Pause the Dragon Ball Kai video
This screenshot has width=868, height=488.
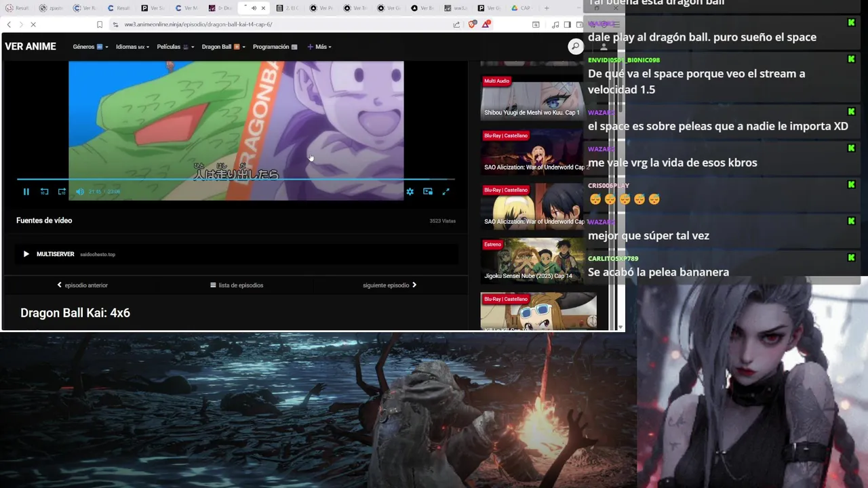pos(26,192)
